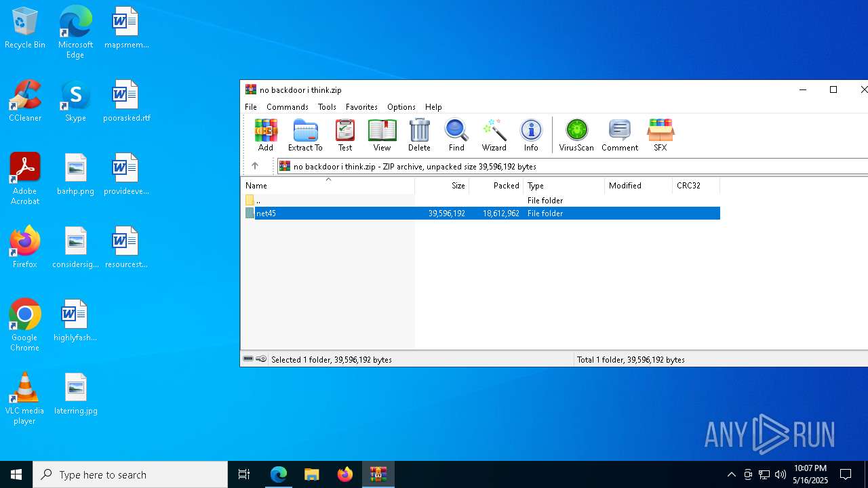The image size is (868, 488).
Task: Open the Favorites menu
Action: (x=361, y=107)
